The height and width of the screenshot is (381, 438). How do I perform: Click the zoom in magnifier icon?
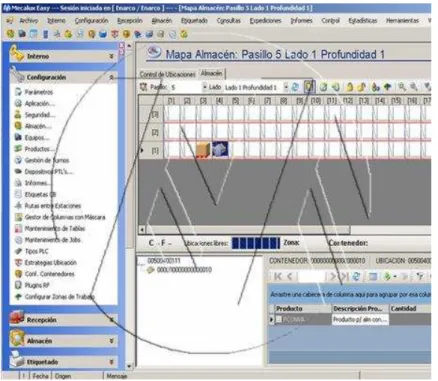(x=402, y=87)
